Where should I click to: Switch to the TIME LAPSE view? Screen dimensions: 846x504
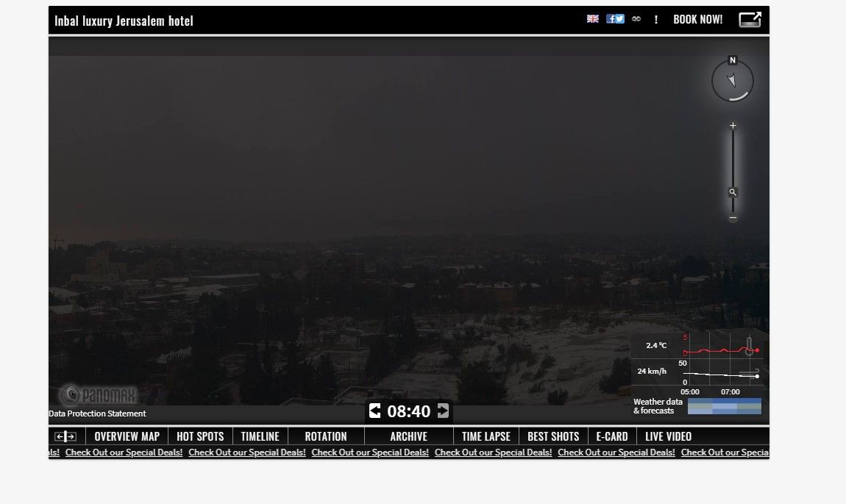486,436
